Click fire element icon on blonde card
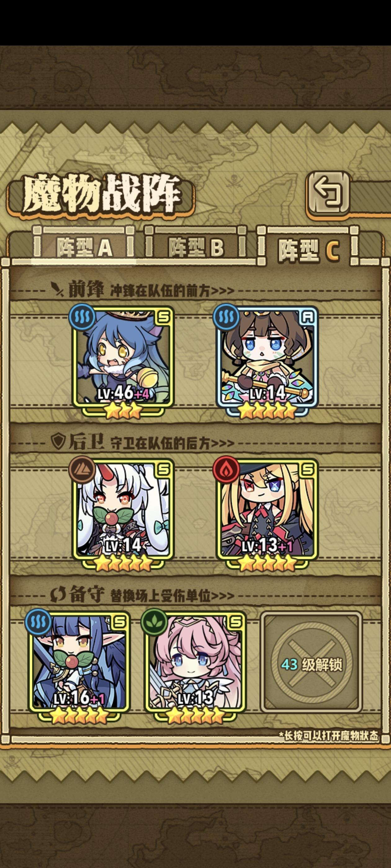Screen dimensions: 391x868 click(226, 469)
